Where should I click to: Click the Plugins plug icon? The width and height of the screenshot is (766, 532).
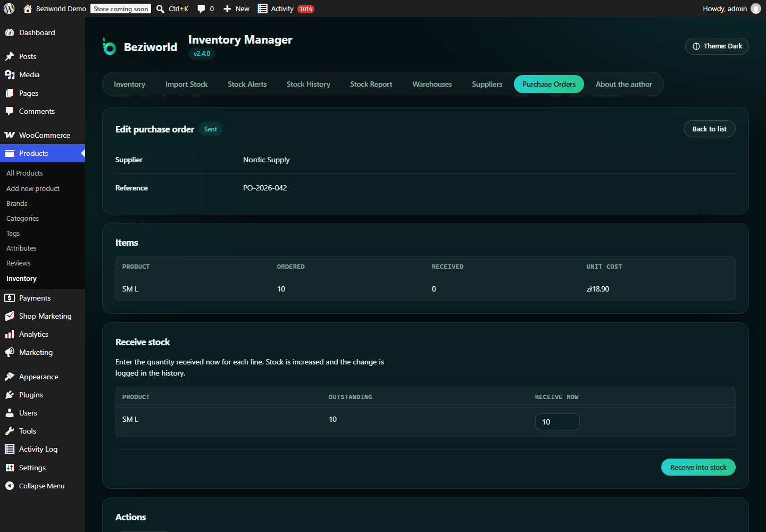[x=10, y=395]
